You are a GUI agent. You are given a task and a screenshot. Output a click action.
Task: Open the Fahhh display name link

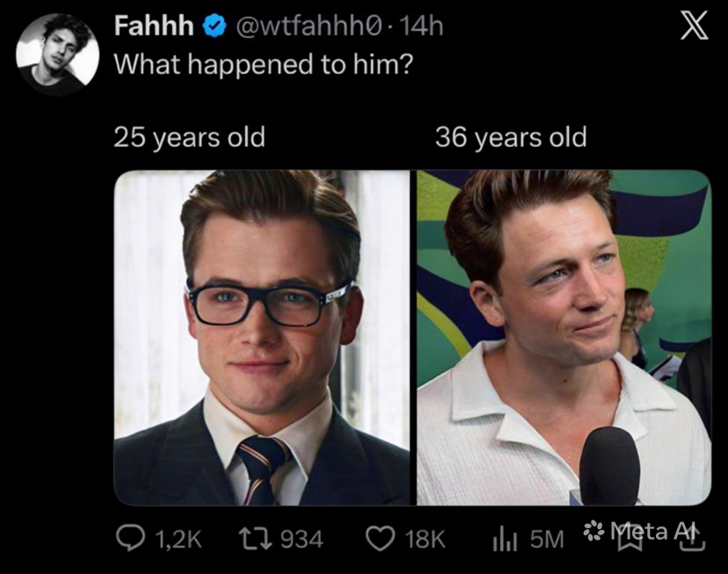pos(154,26)
